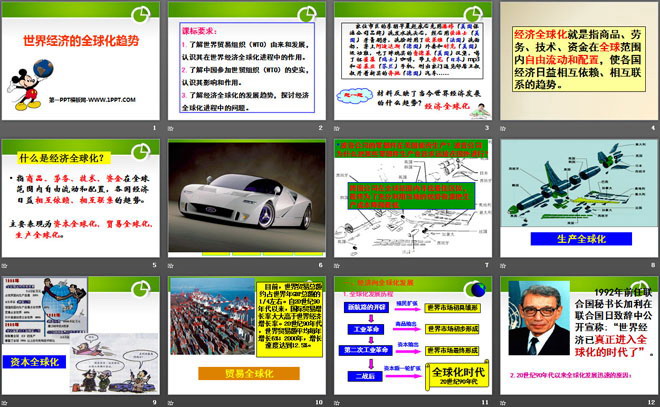Select slide 11 with 全球化时代 flowchart
660x407 pixels.
click(413, 335)
